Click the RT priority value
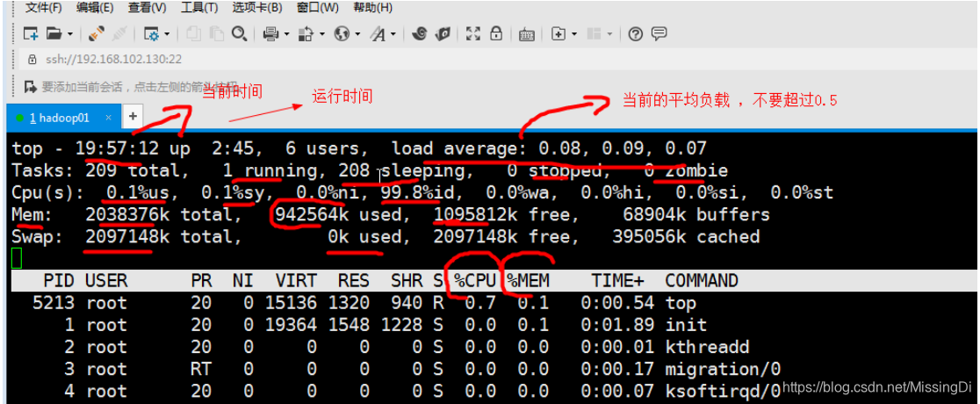The height and width of the screenshot is (404, 980). click(x=200, y=370)
